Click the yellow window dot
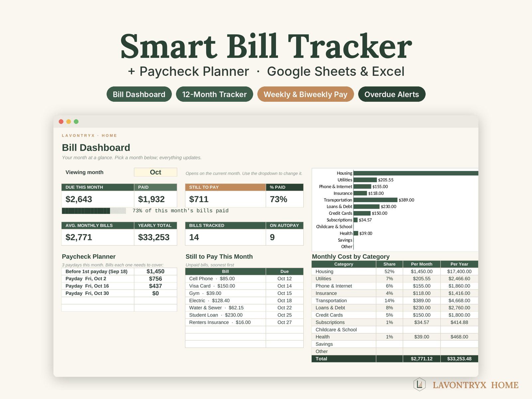 [68, 122]
